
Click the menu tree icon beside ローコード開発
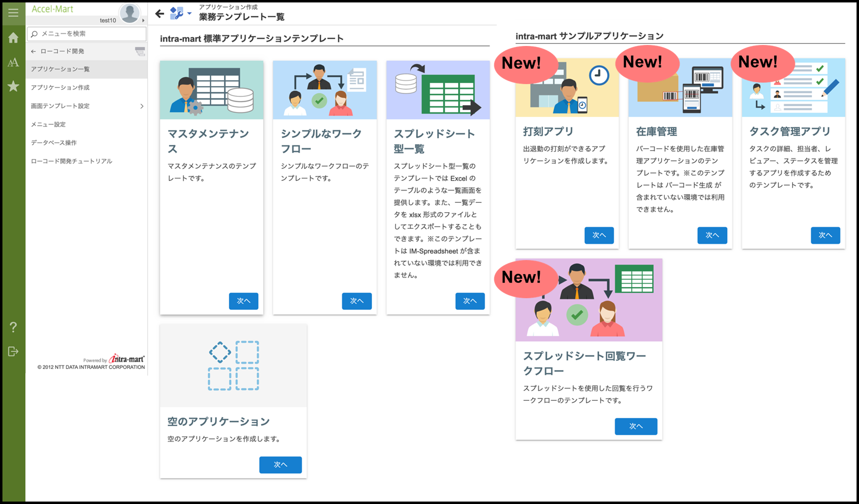coord(140,51)
